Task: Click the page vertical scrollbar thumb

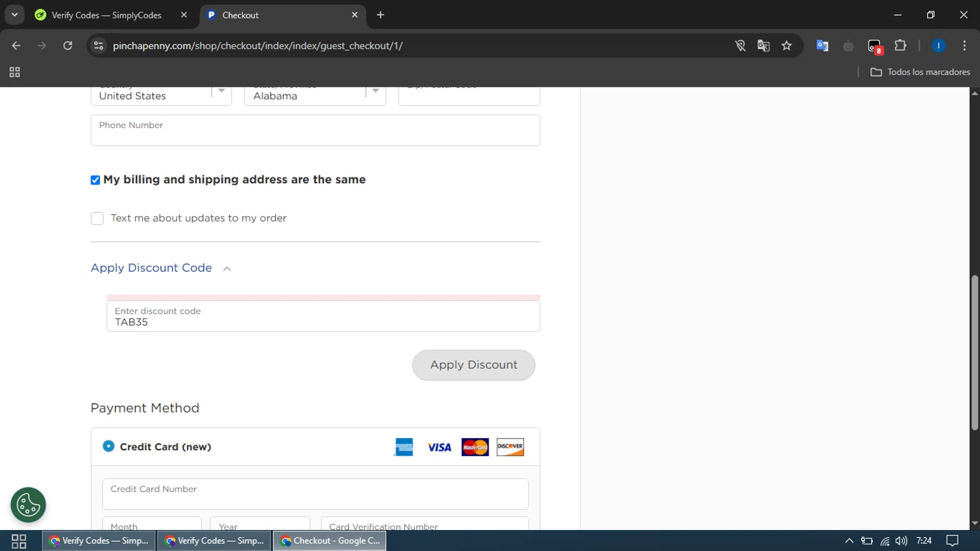Action: 975,353
